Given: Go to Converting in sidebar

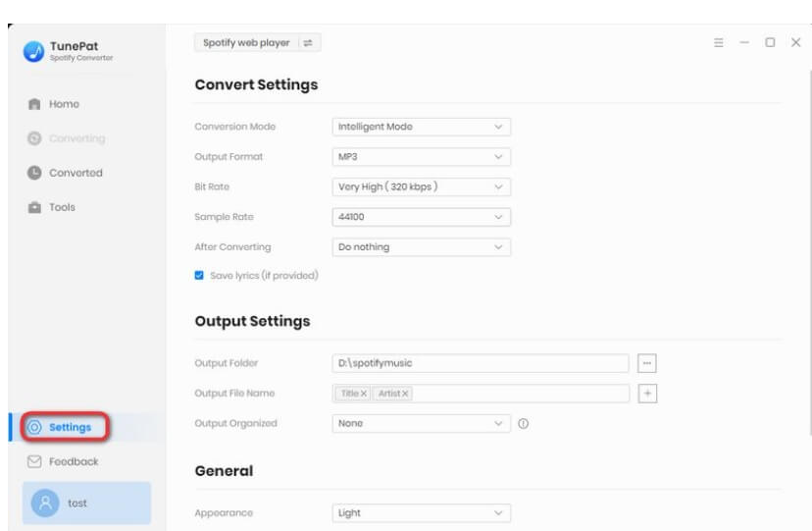Looking at the screenshot, I should click(x=77, y=138).
